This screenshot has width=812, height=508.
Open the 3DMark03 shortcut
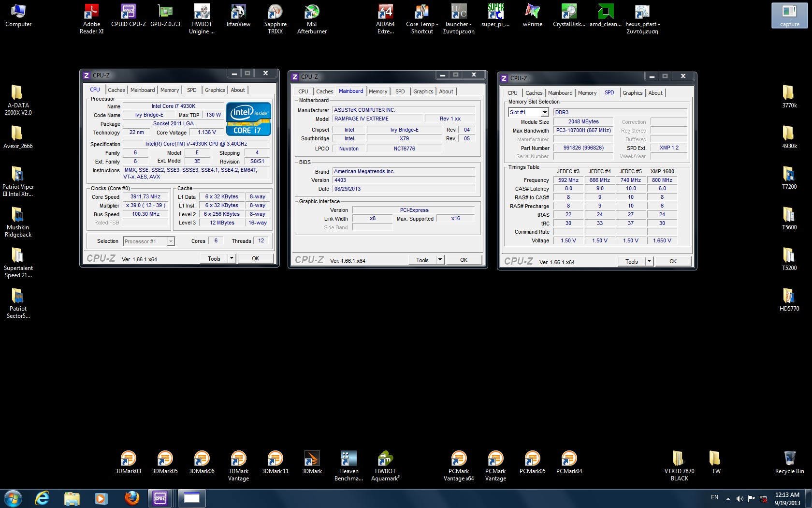[x=128, y=463]
